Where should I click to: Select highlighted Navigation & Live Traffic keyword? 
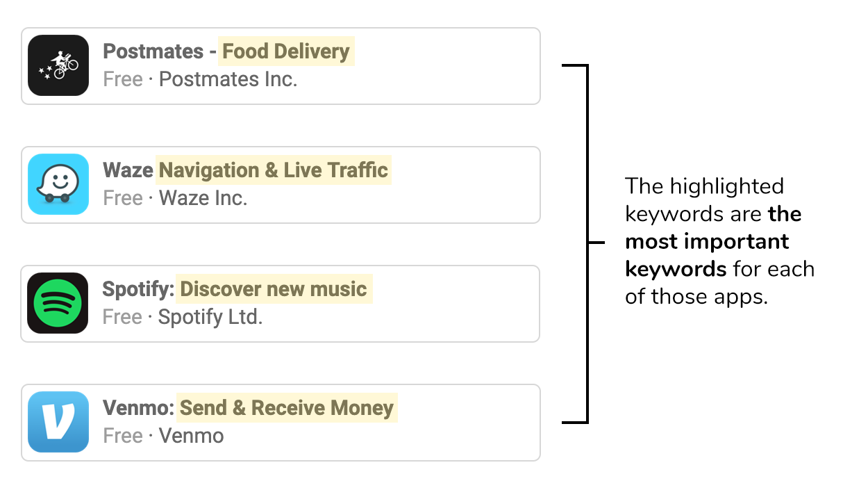click(x=274, y=170)
